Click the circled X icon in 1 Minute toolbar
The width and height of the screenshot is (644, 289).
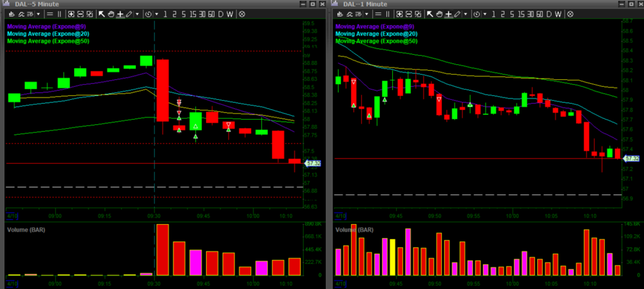click(571, 14)
